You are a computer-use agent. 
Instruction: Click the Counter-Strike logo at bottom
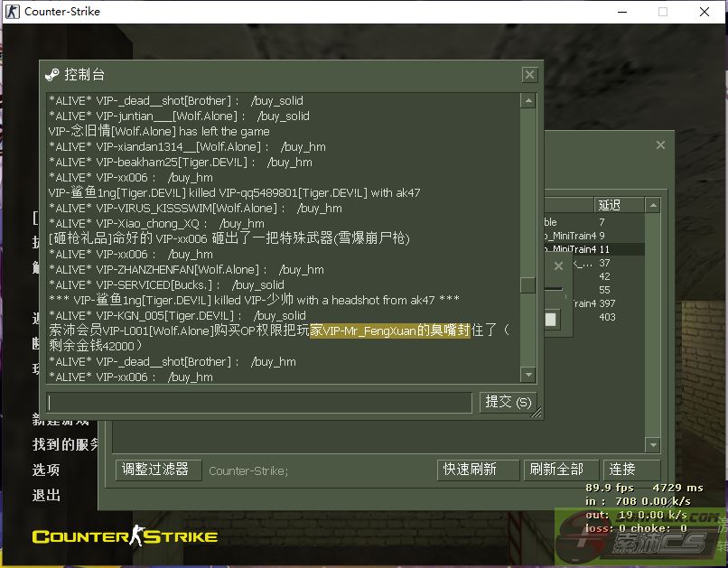click(x=125, y=536)
